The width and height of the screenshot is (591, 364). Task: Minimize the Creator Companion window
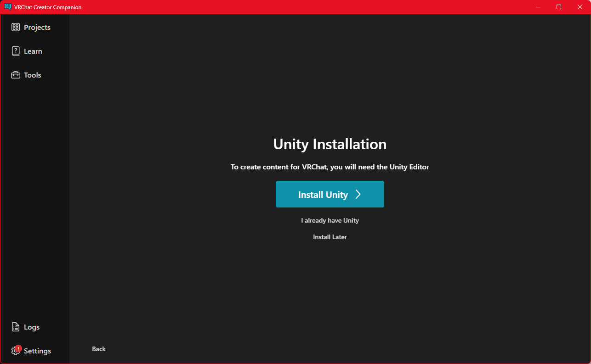click(538, 7)
